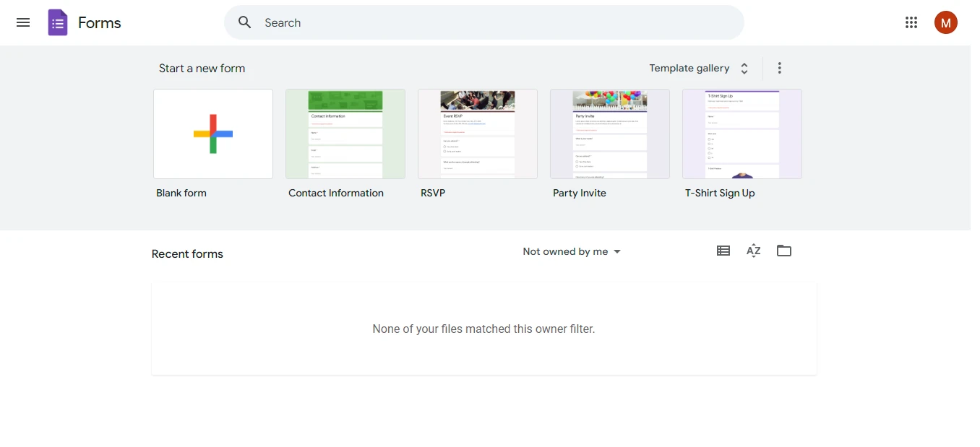Switch to list view for recent forms
Screen dimensions: 980x447
pos(723,250)
